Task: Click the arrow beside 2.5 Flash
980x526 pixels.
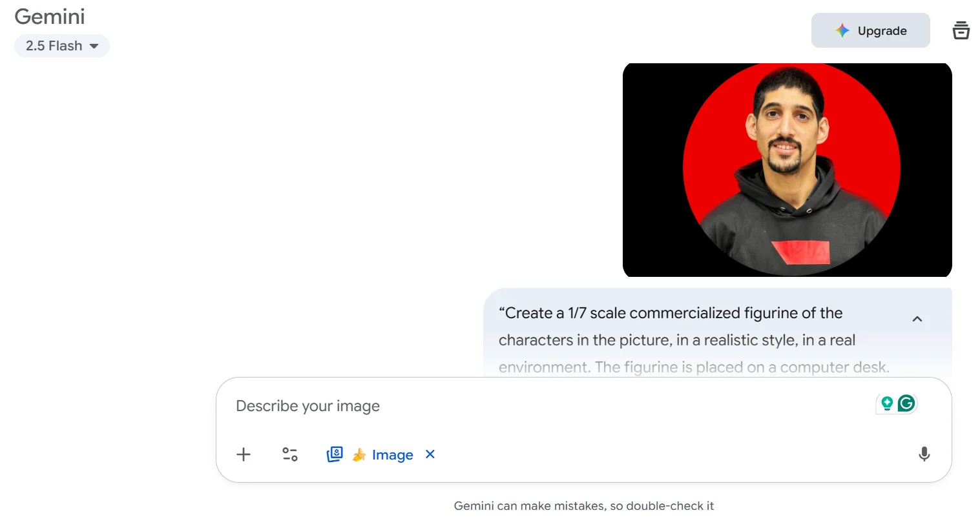Action: 94,46
